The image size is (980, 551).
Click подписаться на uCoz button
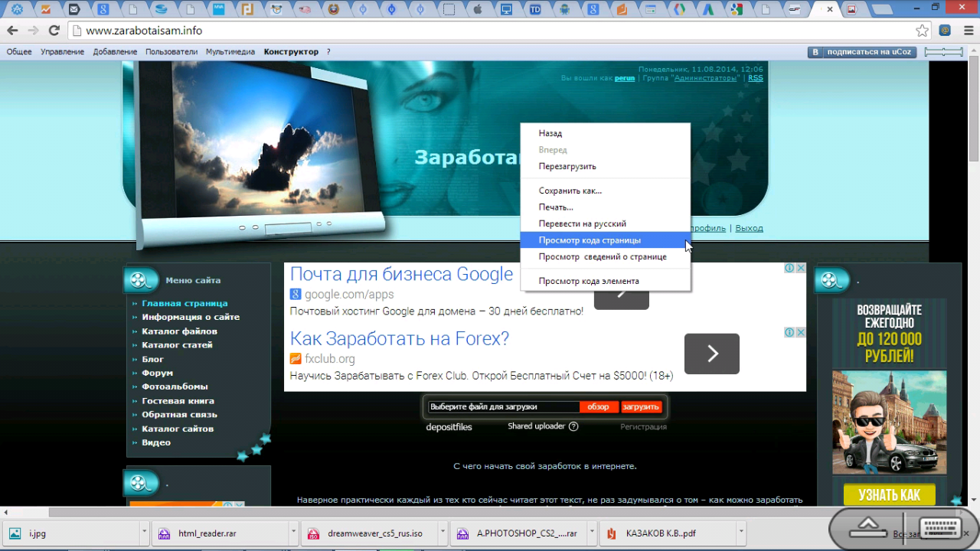tap(862, 52)
